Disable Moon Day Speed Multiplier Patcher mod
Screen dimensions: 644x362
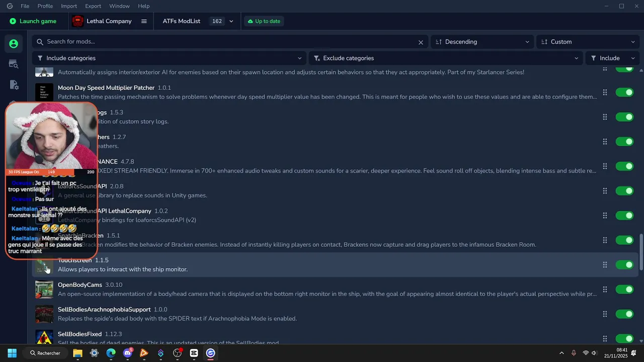[x=624, y=93]
